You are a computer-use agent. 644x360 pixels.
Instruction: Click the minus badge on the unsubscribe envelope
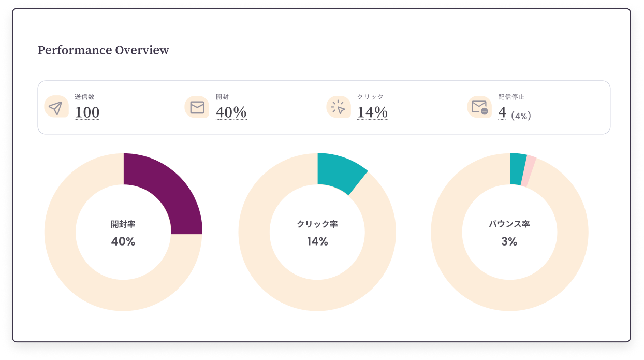[485, 111]
